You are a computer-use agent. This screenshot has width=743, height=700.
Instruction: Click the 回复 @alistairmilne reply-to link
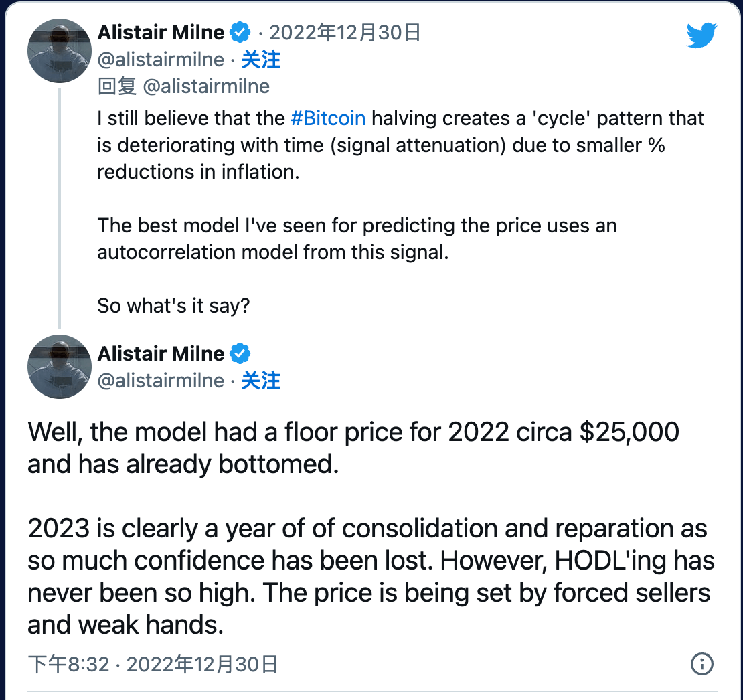coord(184,86)
